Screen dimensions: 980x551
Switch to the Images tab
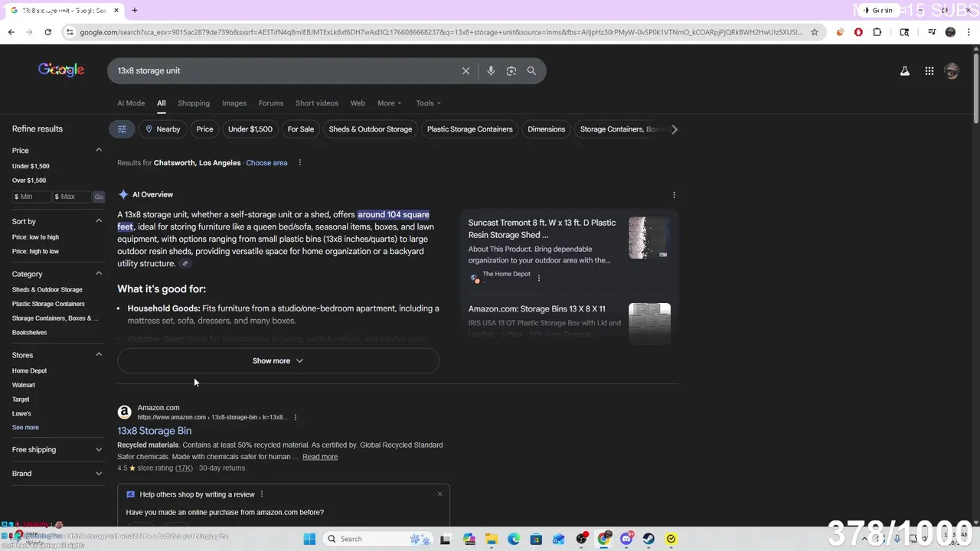tap(234, 103)
